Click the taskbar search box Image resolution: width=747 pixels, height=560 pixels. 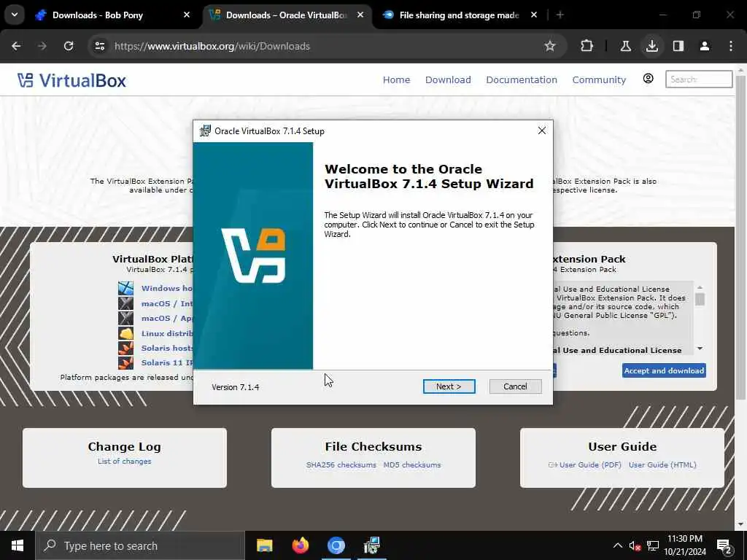coord(140,545)
